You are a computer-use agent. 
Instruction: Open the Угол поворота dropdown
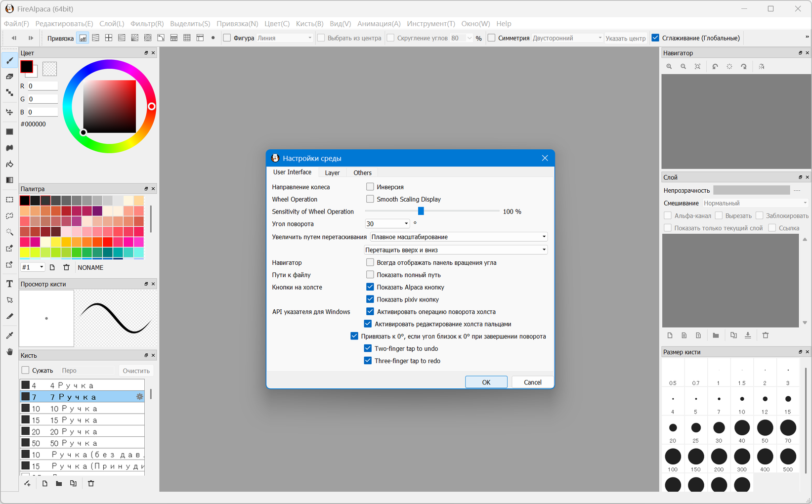click(x=387, y=224)
